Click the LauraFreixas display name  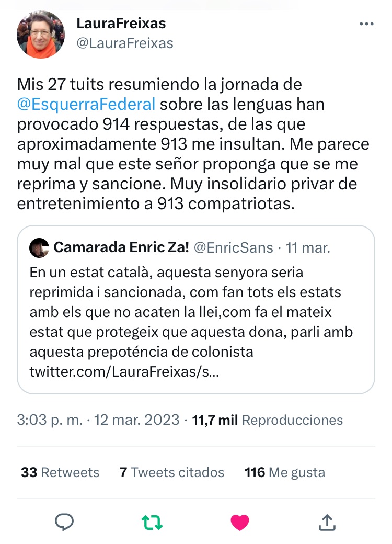(121, 24)
